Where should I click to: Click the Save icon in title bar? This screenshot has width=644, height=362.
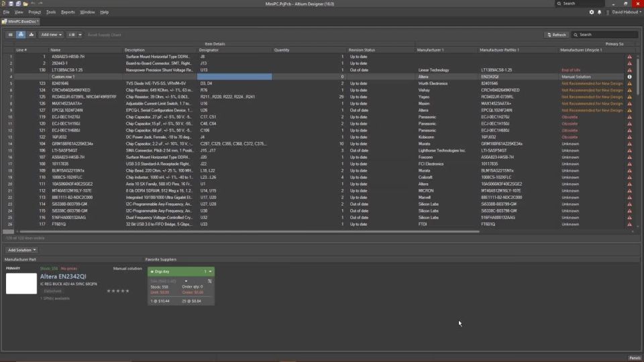point(11,4)
